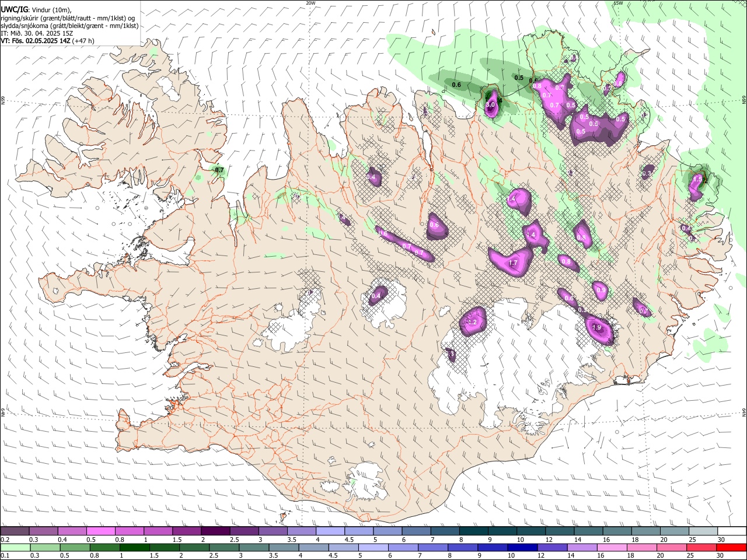Click the "1.7" snowfall value on the map
The image size is (747, 560).
tap(513, 263)
